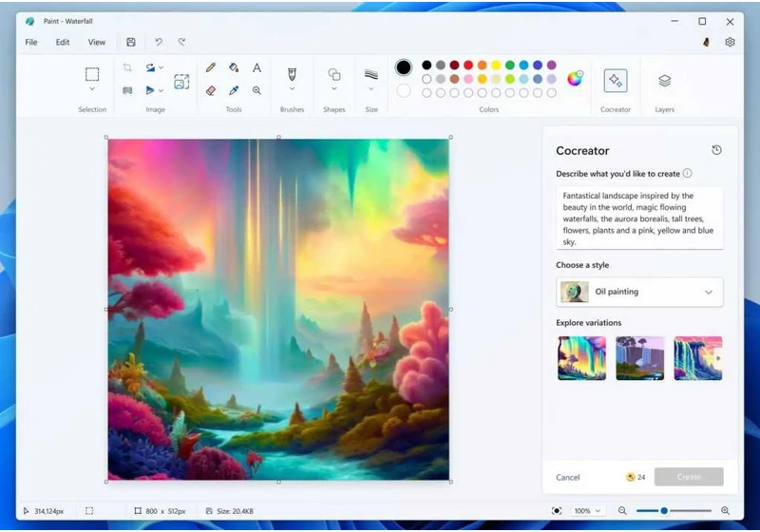Click the canvas waterfall image

tap(278, 310)
